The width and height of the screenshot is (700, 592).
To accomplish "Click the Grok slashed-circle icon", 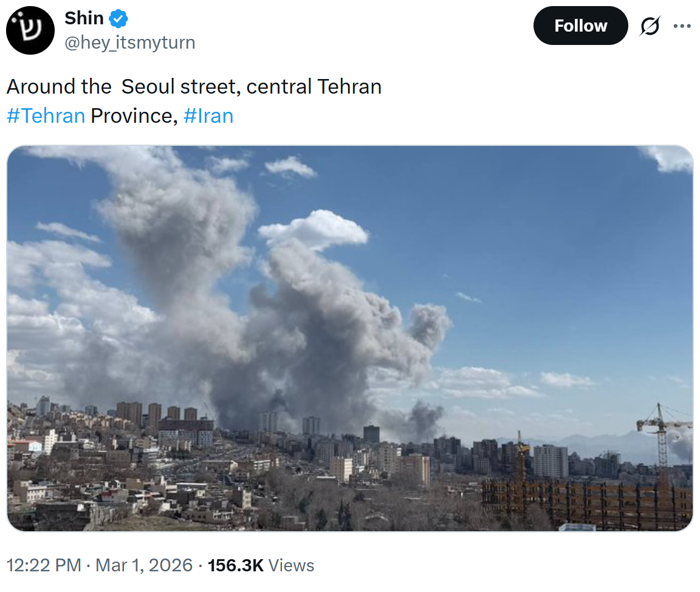I will [x=650, y=26].
